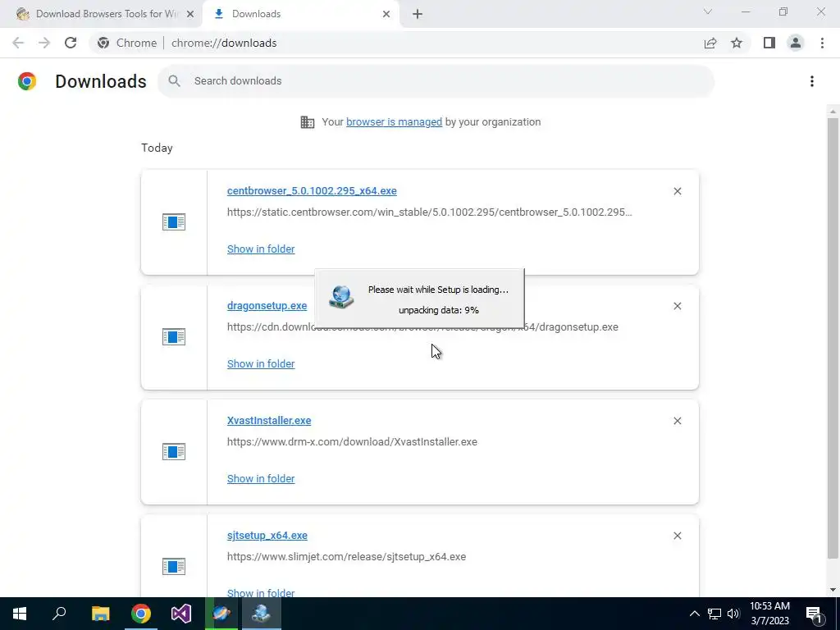Click the network icon in system tray
Screen dimensions: 840x630
714,614
